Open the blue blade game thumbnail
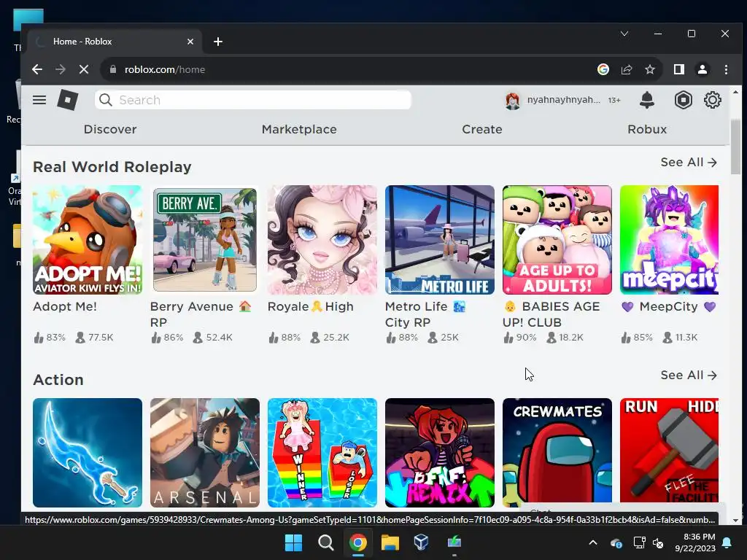 click(x=88, y=453)
